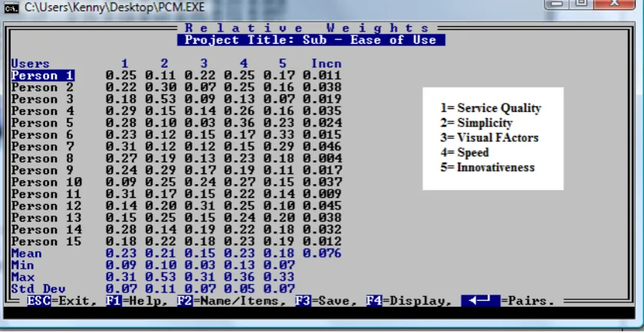Click Person 5's column 3 value 0.03
Image resolution: width=644 pixels, height=333 pixels.
[200, 123]
